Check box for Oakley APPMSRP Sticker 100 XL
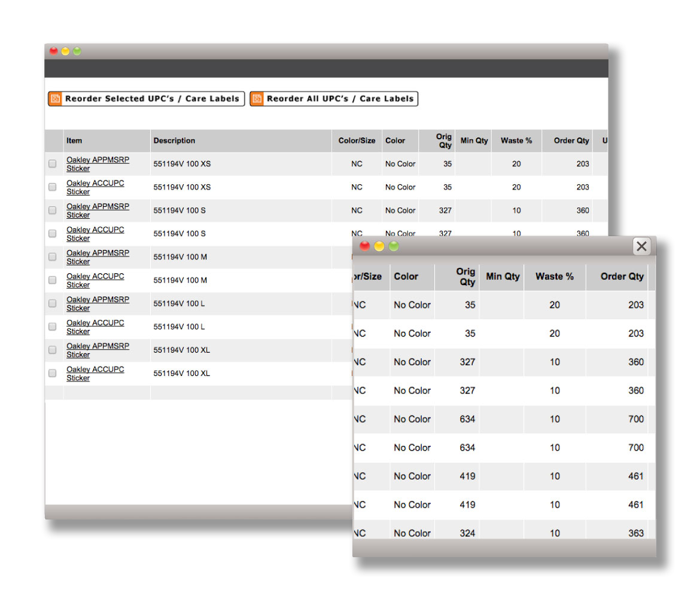Image resolution: width=700 pixels, height=605 pixels. click(x=53, y=350)
